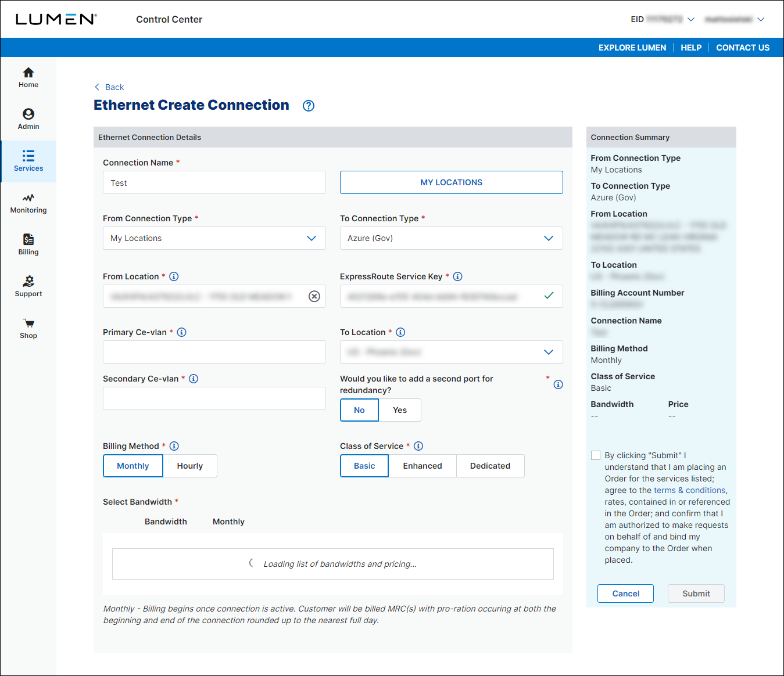Show info for second port redundancy question
784x676 pixels.
pyautogui.click(x=558, y=384)
